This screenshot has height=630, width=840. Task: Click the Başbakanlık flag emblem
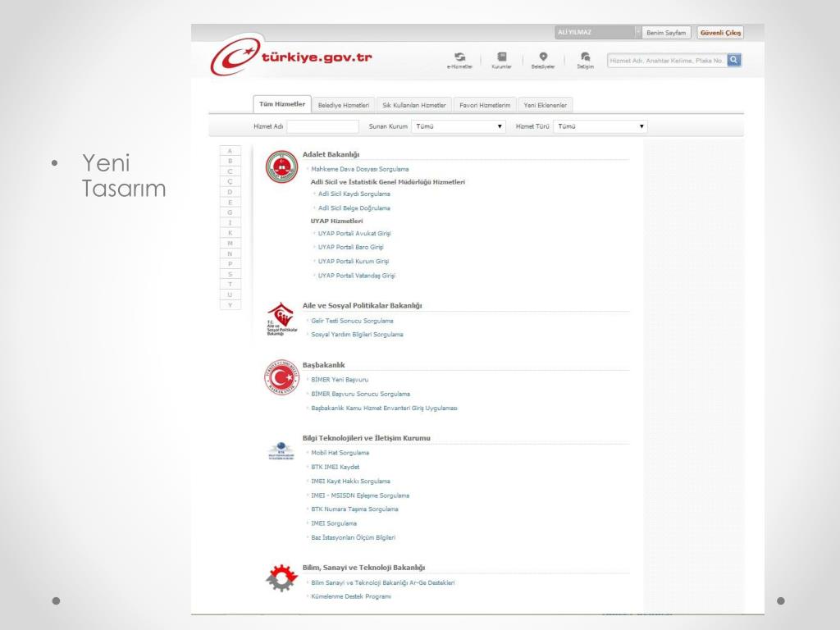pyautogui.click(x=281, y=377)
